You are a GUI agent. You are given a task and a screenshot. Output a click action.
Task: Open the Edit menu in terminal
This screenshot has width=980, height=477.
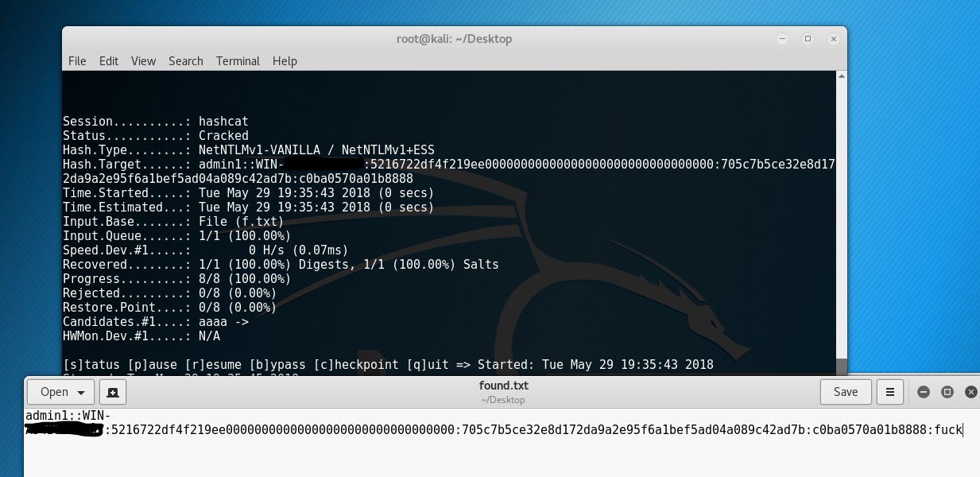pos(109,61)
